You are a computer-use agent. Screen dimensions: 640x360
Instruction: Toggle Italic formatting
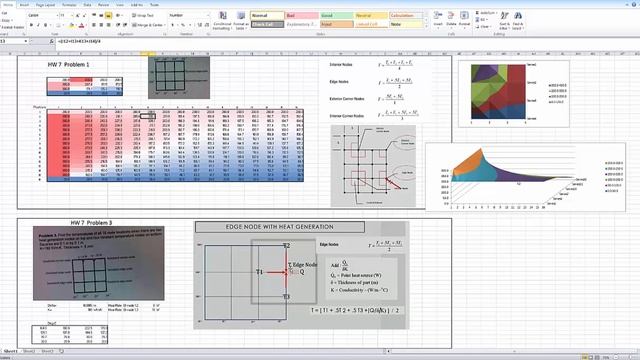38,25
